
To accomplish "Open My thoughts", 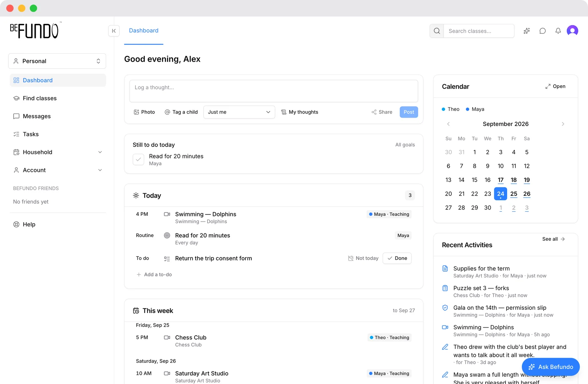I will 300,112.
